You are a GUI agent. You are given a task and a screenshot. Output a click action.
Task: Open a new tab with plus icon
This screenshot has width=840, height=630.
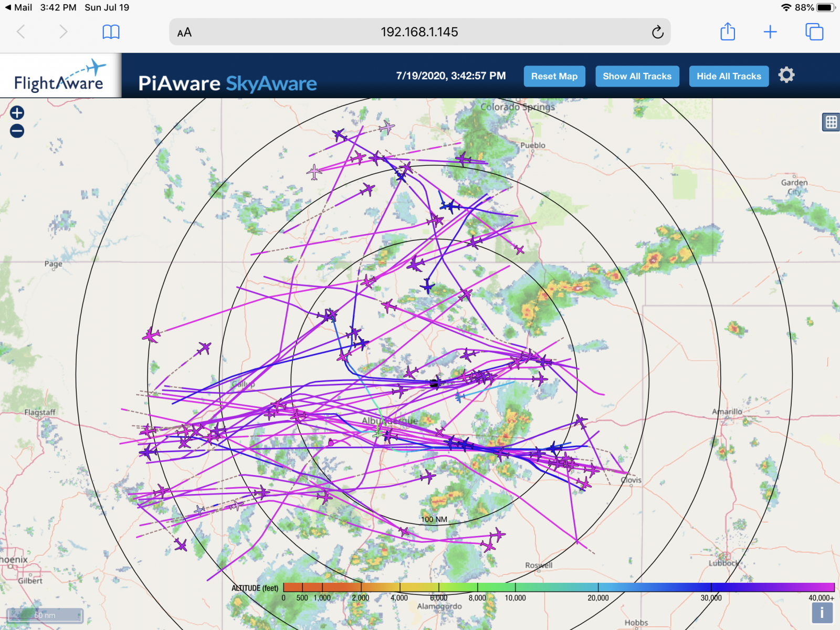(x=770, y=32)
